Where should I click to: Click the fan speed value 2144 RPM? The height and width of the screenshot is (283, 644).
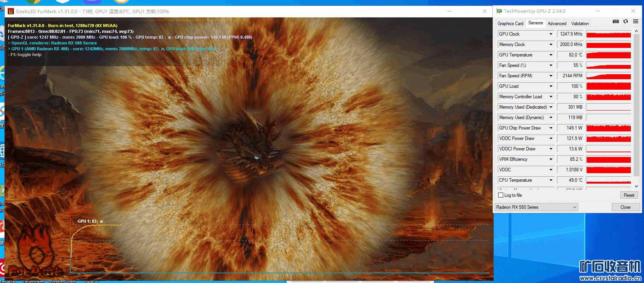571,76
